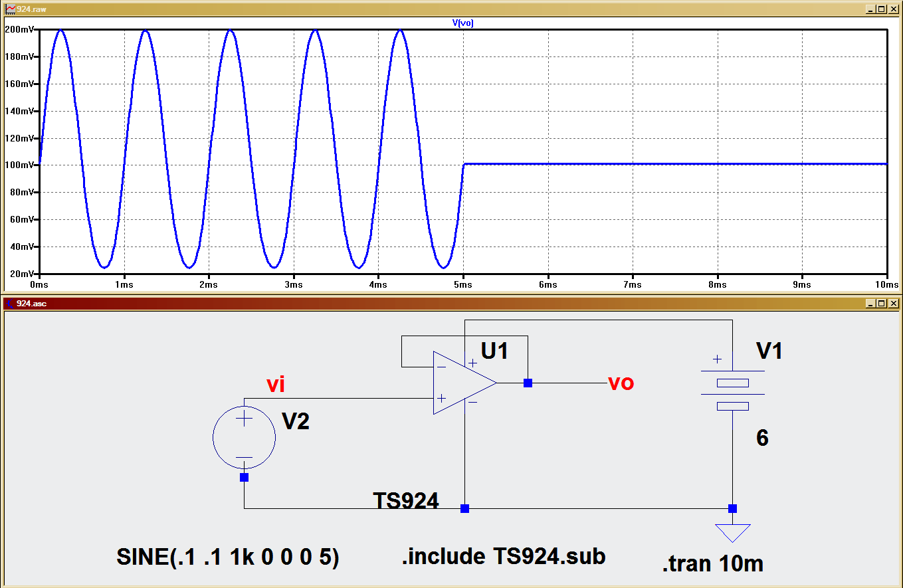903x588 pixels.
Task: Click the vi net label
Action: 276,384
